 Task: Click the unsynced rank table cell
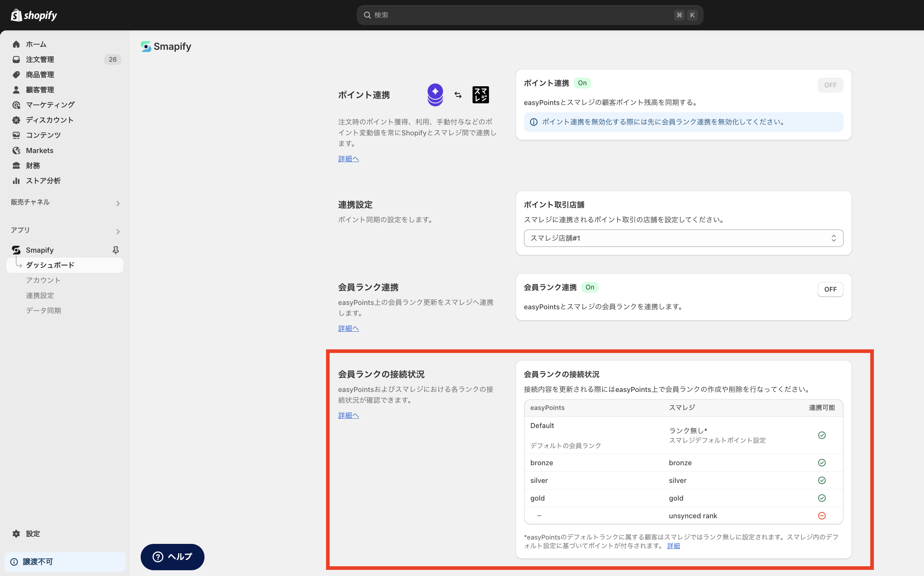[x=693, y=516]
